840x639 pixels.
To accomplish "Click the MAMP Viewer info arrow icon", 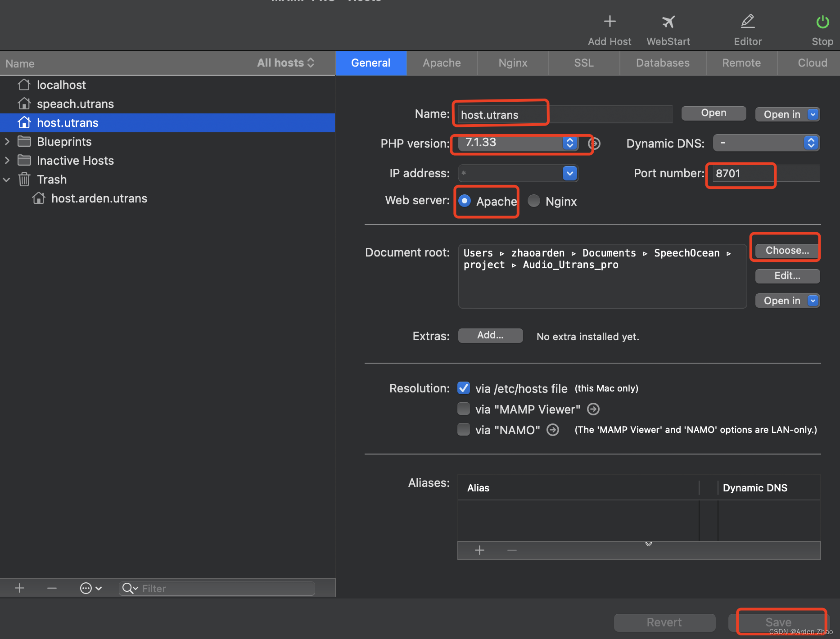I will 593,409.
